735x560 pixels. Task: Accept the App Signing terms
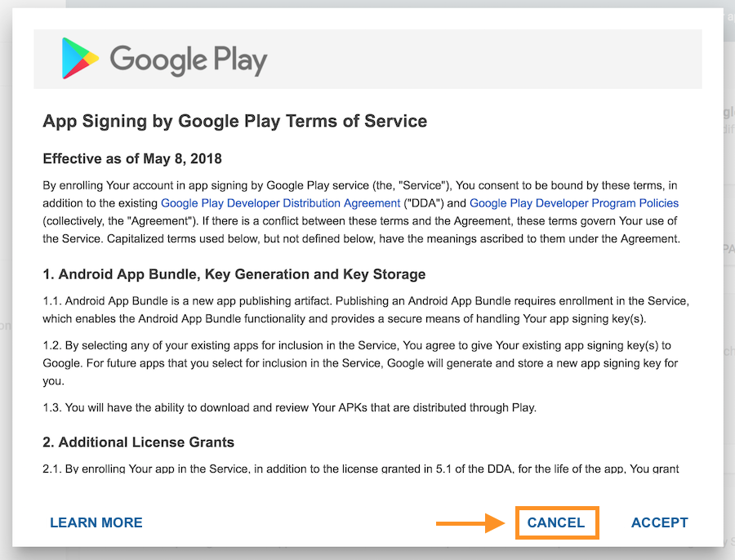(x=659, y=522)
